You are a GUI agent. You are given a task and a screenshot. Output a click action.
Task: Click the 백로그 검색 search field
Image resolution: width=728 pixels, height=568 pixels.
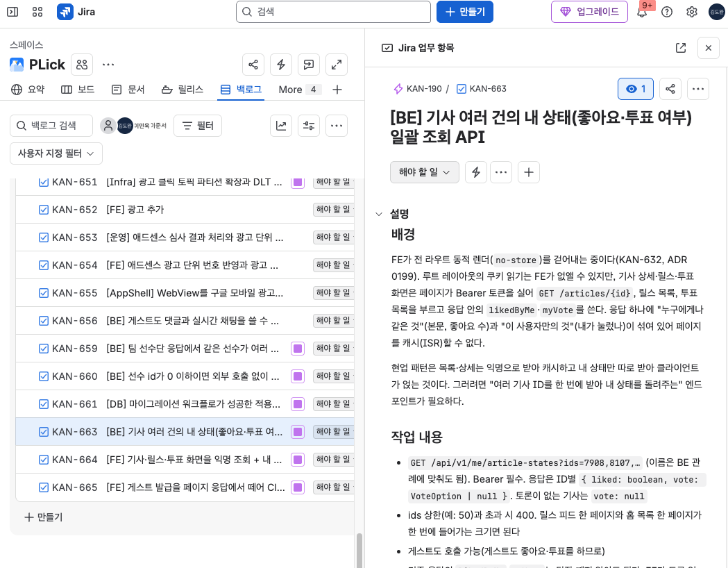51,126
